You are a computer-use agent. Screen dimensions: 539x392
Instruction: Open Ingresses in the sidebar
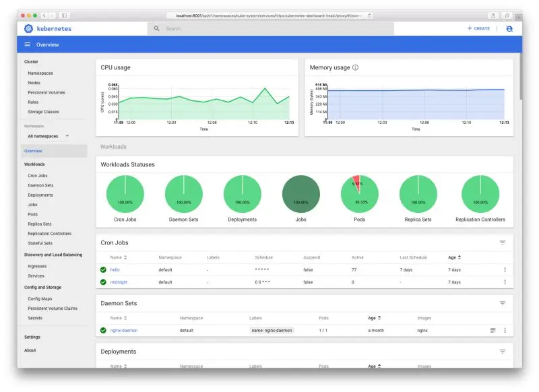(x=37, y=266)
